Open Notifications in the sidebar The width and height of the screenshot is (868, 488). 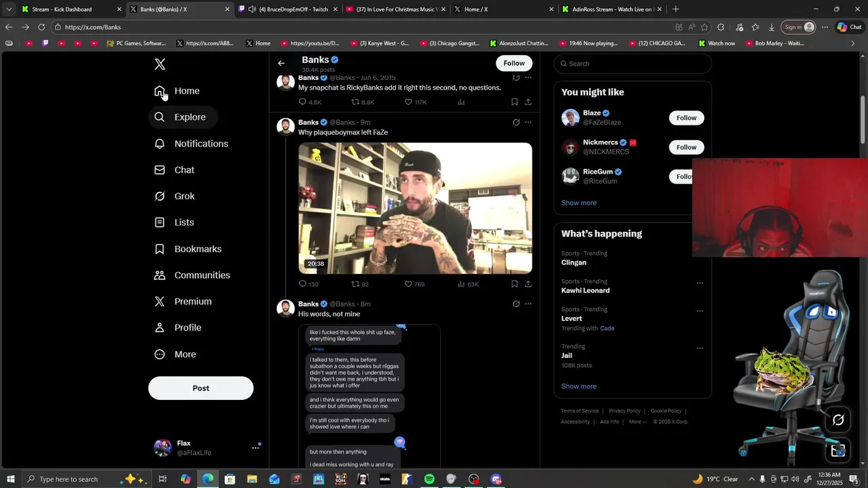[191, 144]
